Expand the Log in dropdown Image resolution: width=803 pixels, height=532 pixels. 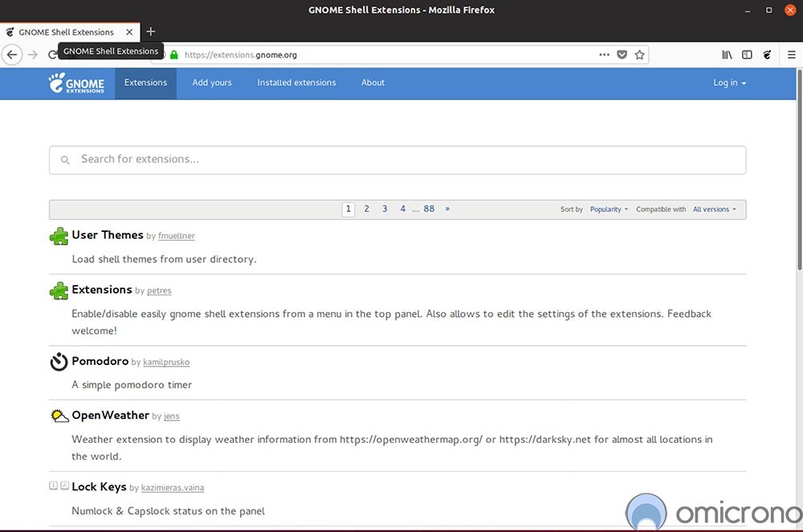click(730, 83)
